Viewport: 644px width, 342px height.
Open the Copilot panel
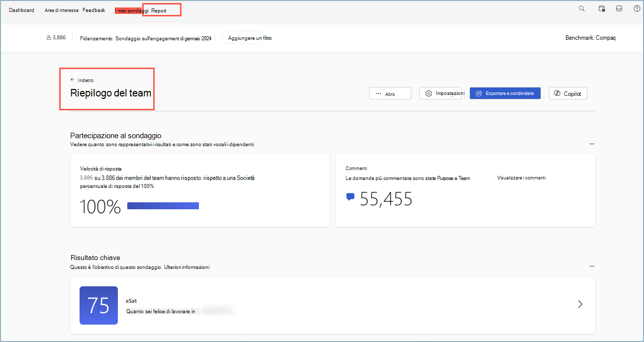pos(567,93)
